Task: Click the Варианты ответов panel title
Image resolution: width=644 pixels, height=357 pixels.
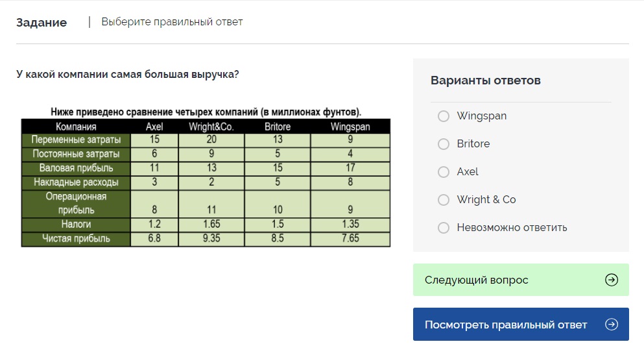Action: coord(485,80)
